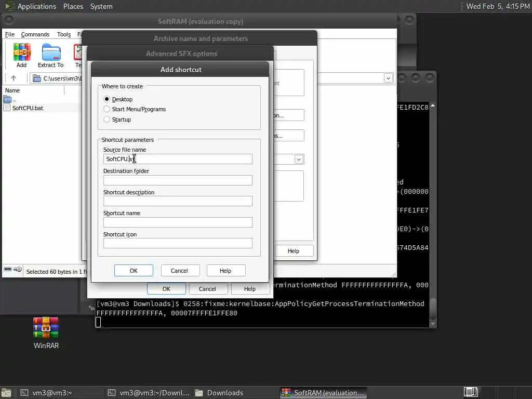This screenshot has height=399, width=532.
Task: Click the Shortcut icon field
Action: point(178,243)
